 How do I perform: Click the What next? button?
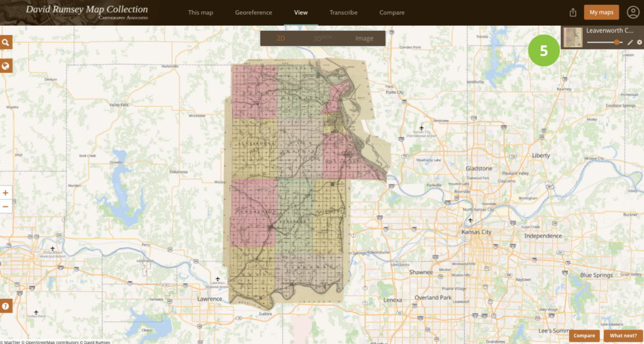[x=623, y=336]
